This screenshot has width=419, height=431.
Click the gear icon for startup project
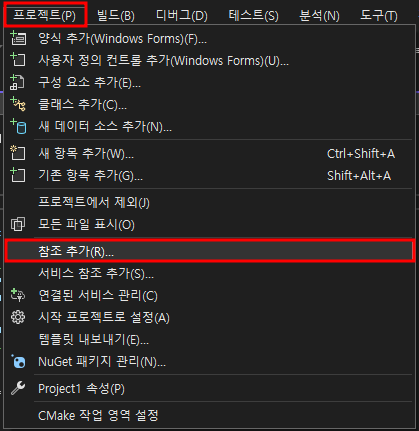tap(18, 317)
